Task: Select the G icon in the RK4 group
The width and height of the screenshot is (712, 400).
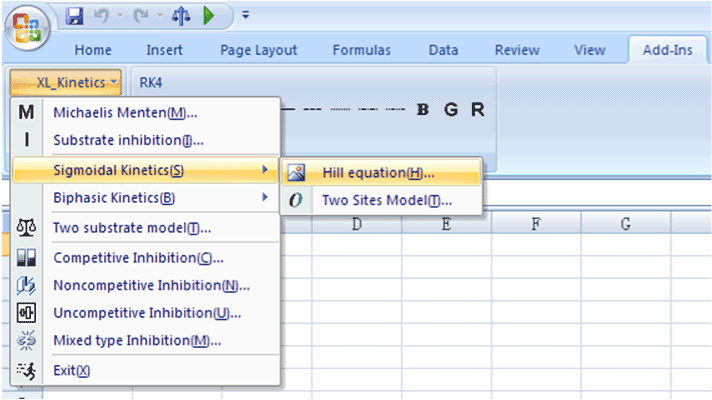Action: (450, 109)
